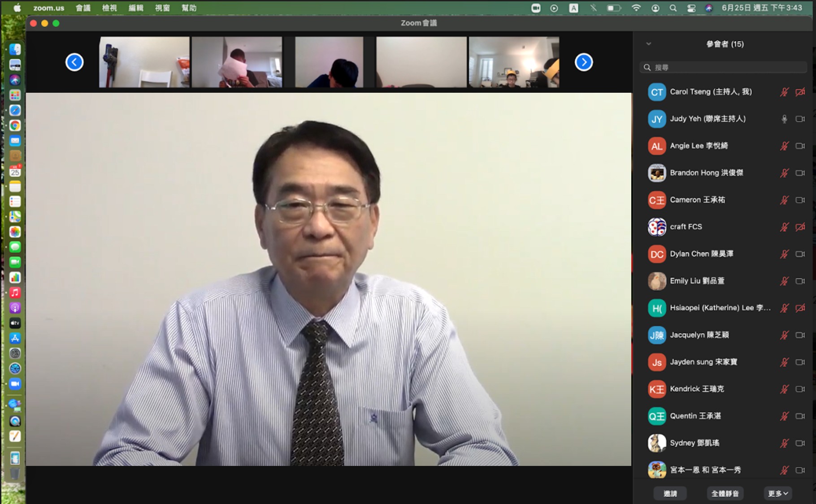Go to next video thumbnails page
The height and width of the screenshot is (504, 816).
point(583,62)
